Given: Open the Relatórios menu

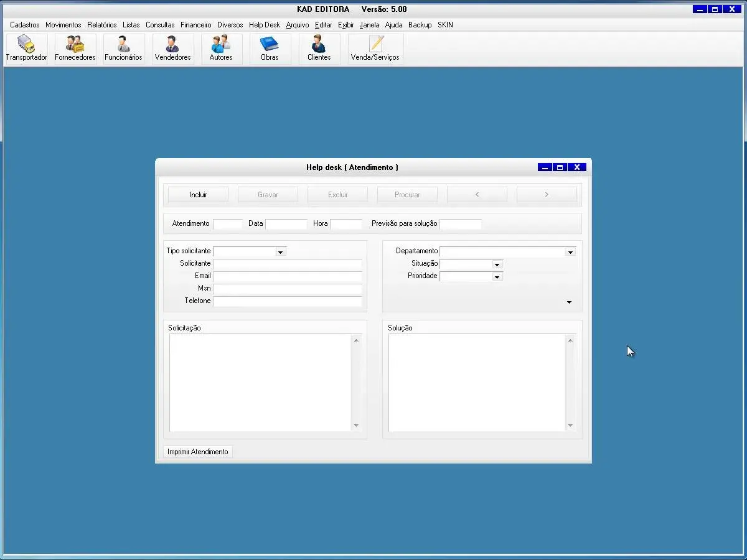Looking at the screenshot, I should (x=101, y=25).
